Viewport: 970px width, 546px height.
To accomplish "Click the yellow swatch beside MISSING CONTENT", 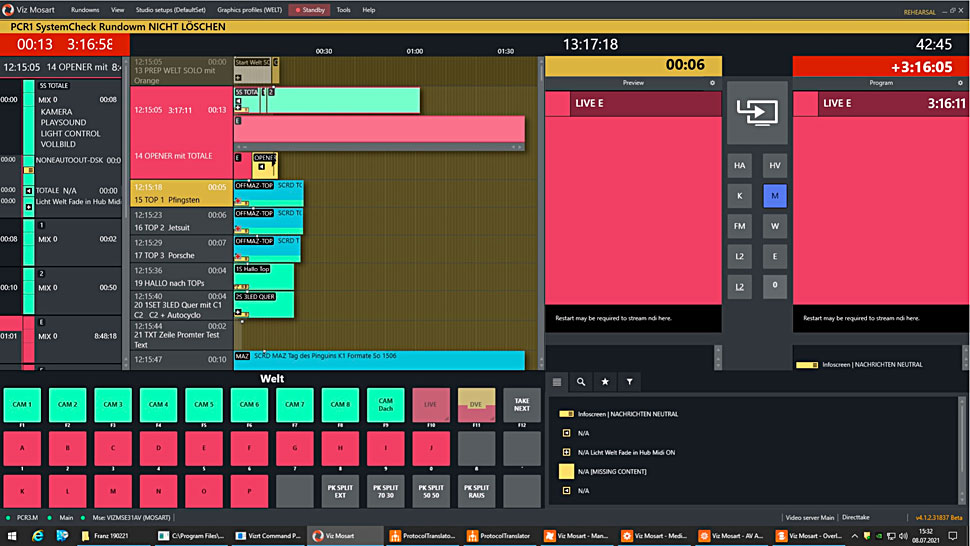I will pos(566,472).
